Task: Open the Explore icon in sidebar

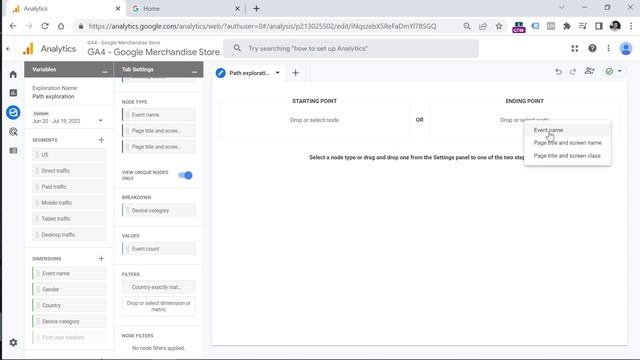Action: point(13,112)
